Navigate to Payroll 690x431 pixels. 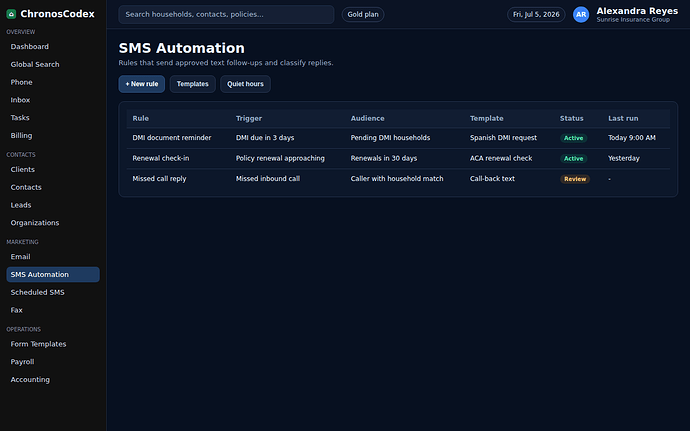[x=53, y=362]
